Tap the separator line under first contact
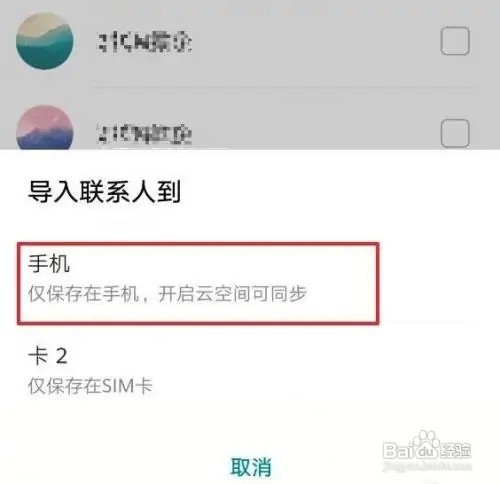 coord(285,87)
